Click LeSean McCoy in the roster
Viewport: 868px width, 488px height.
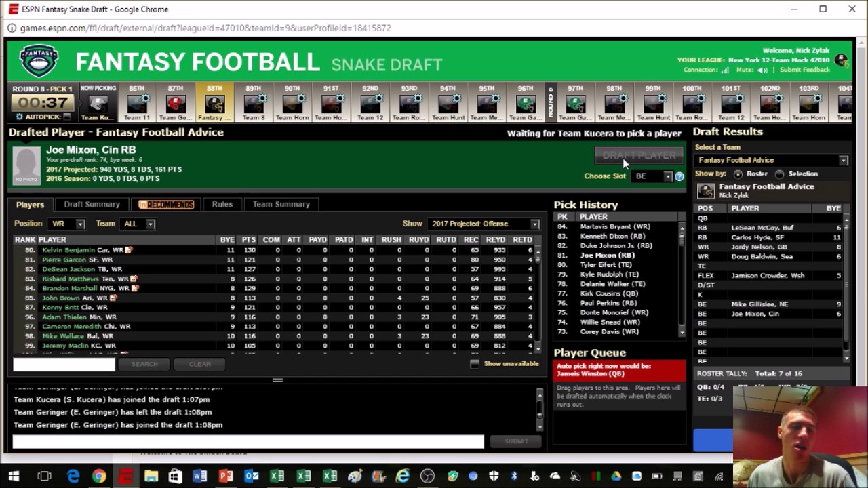coord(762,228)
